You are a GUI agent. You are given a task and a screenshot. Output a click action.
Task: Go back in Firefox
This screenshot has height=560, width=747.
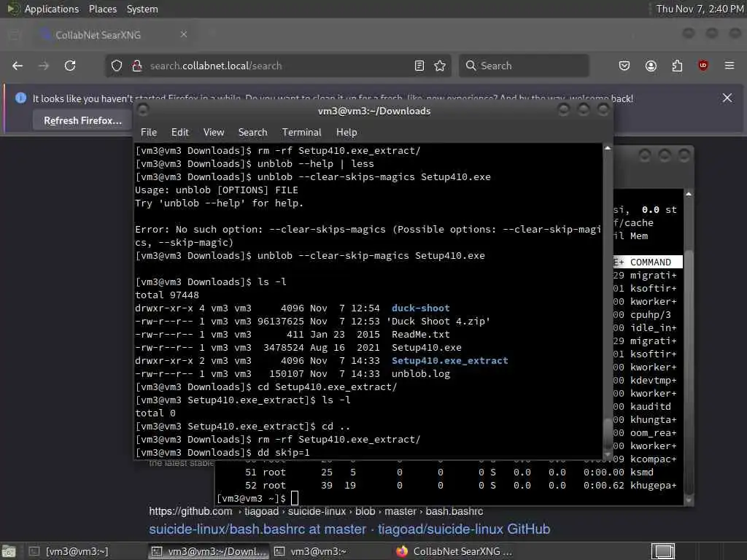18,66
